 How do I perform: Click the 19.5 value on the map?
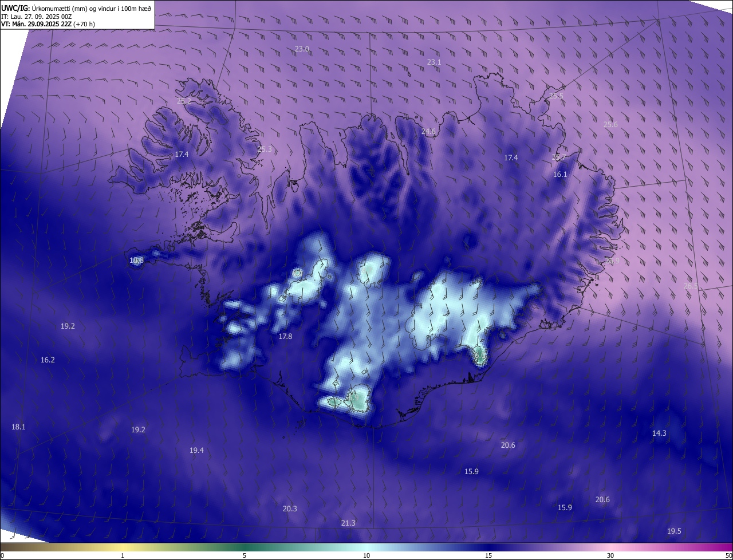pyautogui.click(x=674, y=531)
